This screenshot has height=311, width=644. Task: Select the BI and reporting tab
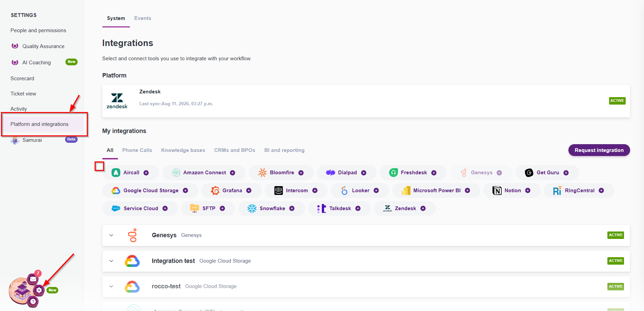tap(284, 150)
